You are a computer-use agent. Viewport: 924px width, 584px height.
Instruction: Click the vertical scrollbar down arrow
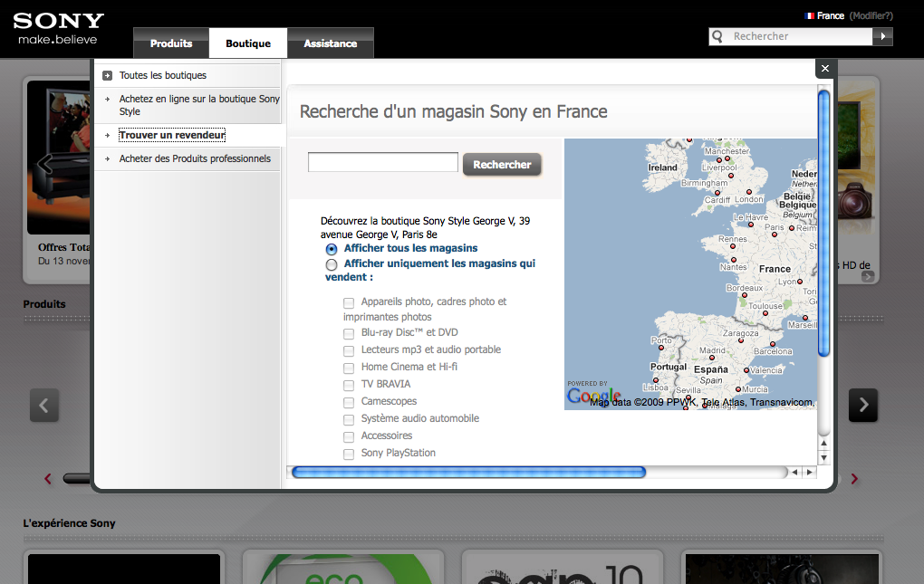tap(823, 457)
